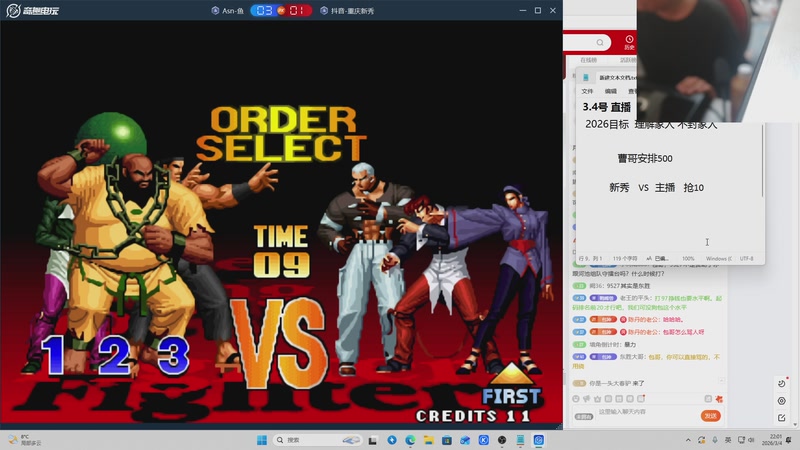This screenshot has height=450, width=800.
Task: Expand the system tray hidden icons chevron
Action: coord(688,440)
